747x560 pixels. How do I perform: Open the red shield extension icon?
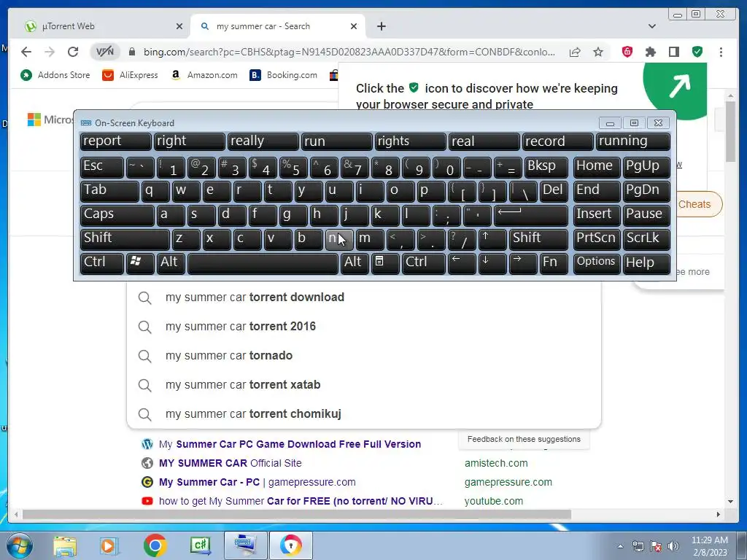click(x=627, y=52)
